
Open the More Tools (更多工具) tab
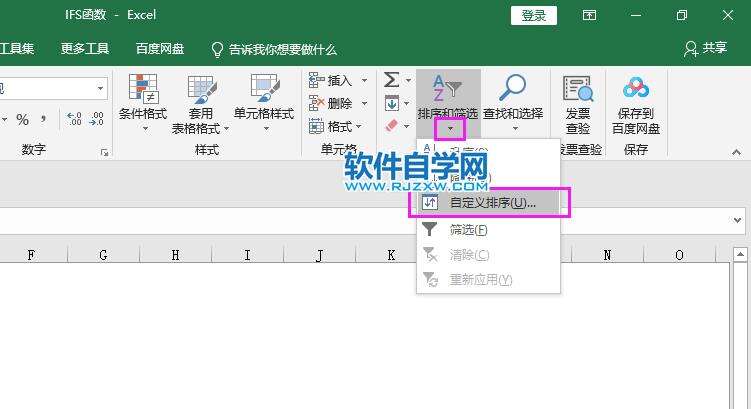(x=85, y=48)
